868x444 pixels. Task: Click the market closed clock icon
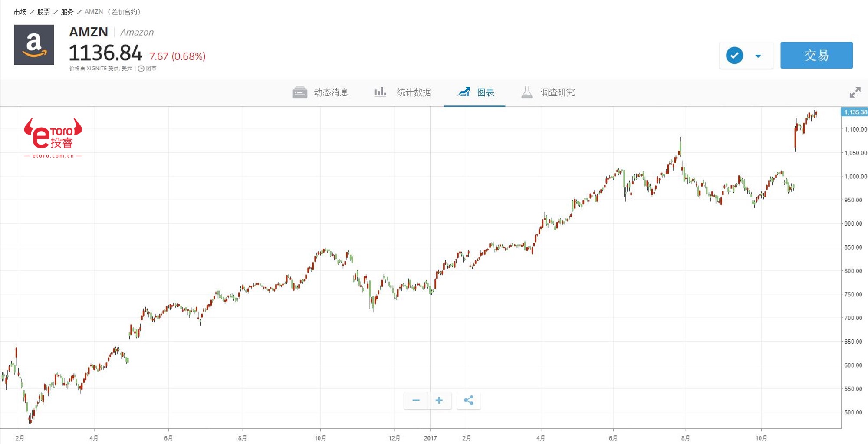[x=141, y=69]
